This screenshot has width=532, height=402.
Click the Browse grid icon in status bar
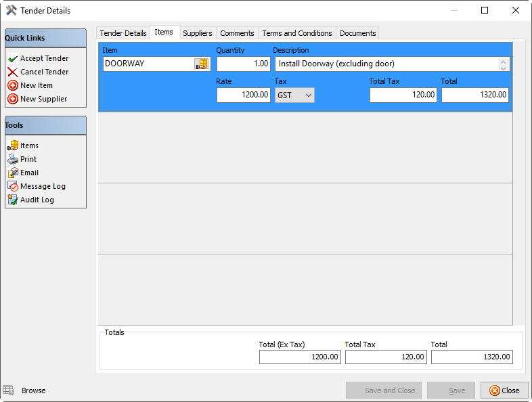click(x=8, y=390)
